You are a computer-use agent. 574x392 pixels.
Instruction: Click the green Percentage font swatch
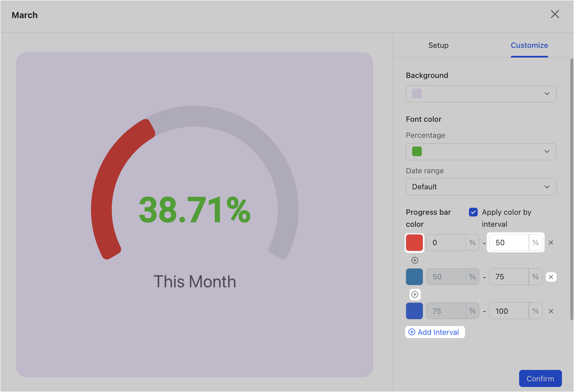tap(416, 152)
